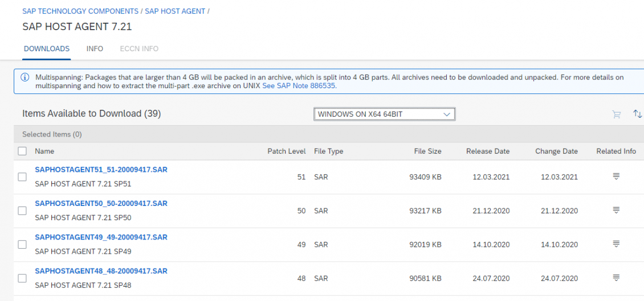Screen dimensions: 644x301
Task: Click release date 21.12.2020
Action: tap(491, 211)
